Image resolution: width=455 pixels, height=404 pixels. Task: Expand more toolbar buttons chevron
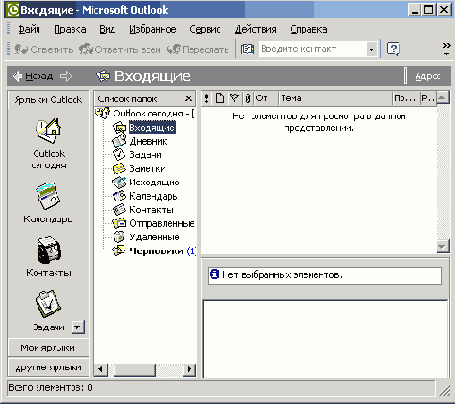coord(446,48)
